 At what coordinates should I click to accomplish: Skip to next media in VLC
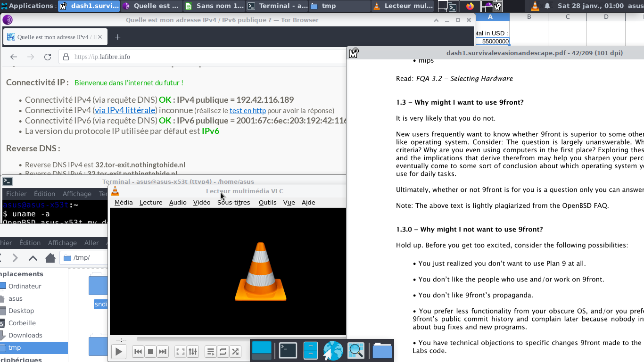[x=163, y=352]
